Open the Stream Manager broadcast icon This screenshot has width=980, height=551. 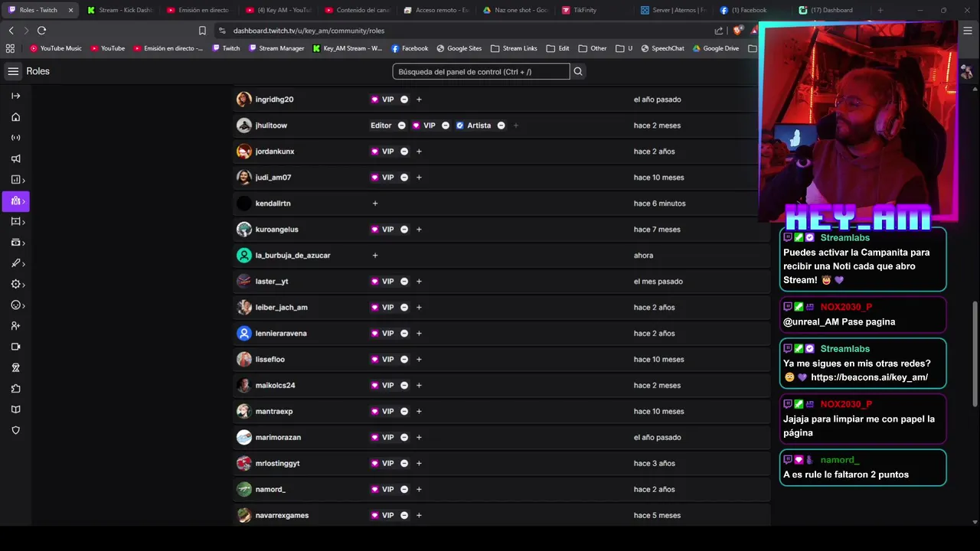click(15, 138)
